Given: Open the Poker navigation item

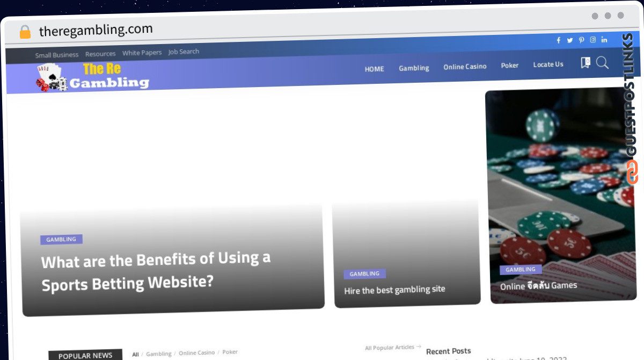Looking at the screenshot, I should 510,65.
